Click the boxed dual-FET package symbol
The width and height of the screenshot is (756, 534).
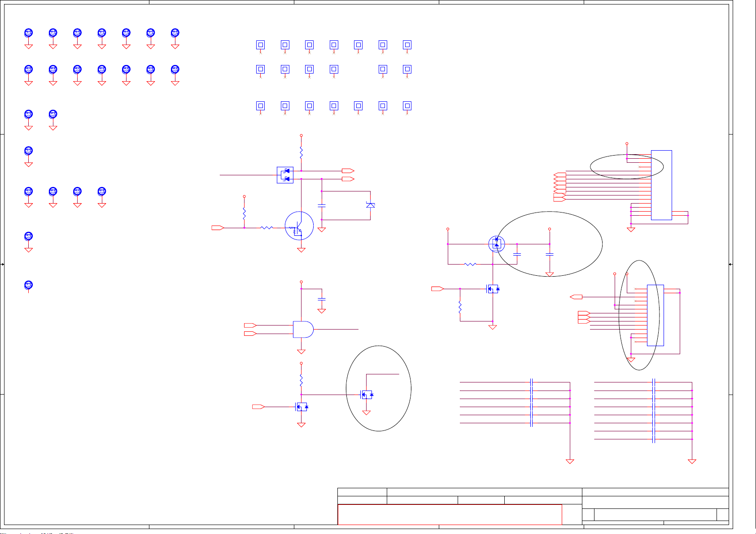tap(285, 175)
